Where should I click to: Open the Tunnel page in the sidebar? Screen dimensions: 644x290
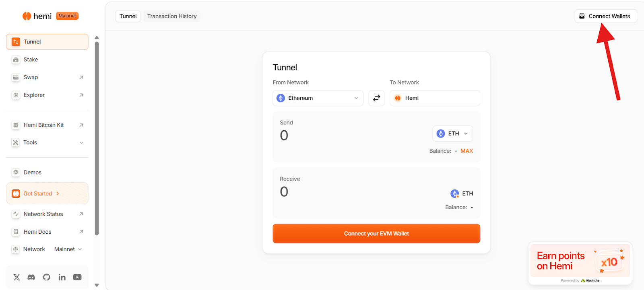(47, 42)
